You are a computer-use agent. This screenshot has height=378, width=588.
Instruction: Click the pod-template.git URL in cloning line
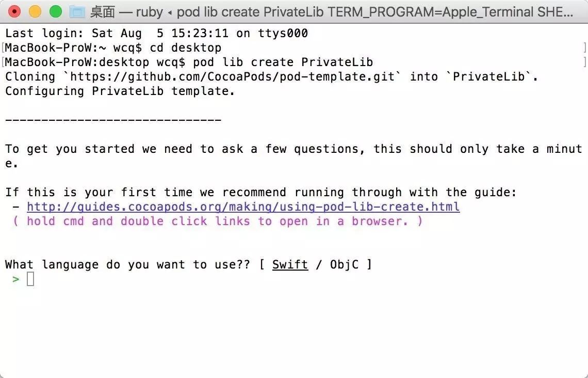click(x=233, y=76)
